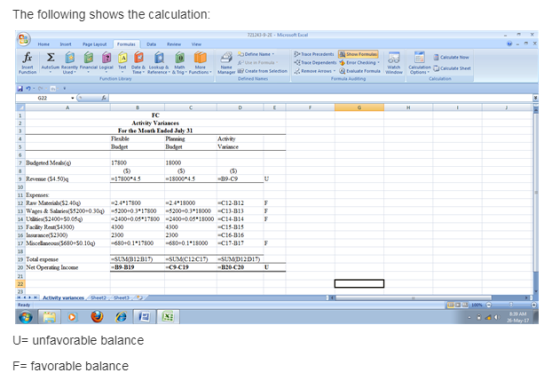Click the volume icon in system tray
Viewport: 560px width, 373px height.
point(496,317)
